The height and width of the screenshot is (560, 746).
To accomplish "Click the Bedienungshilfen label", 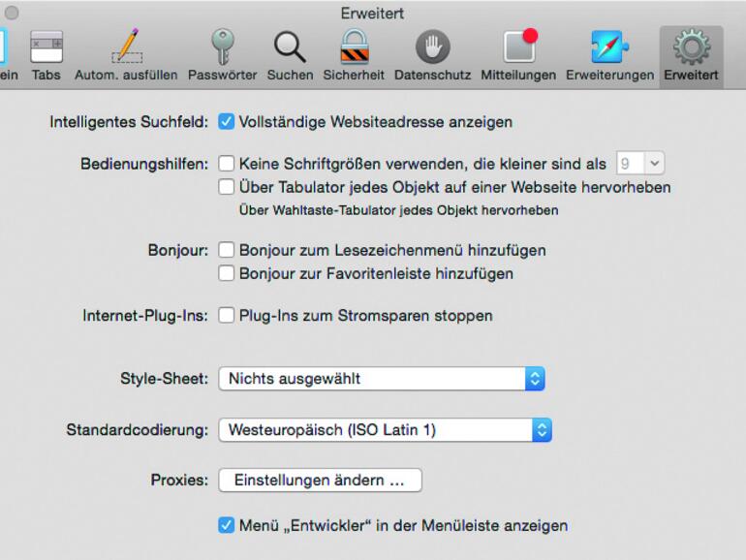I will (x=144, y=164).
